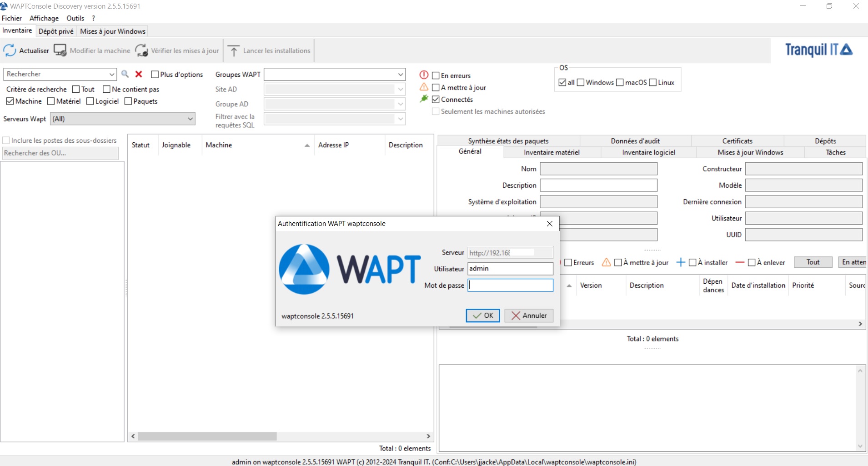Viewport: 868px width, 466px height.
Task: Open the Outils menu
Action: coord(75,18)
